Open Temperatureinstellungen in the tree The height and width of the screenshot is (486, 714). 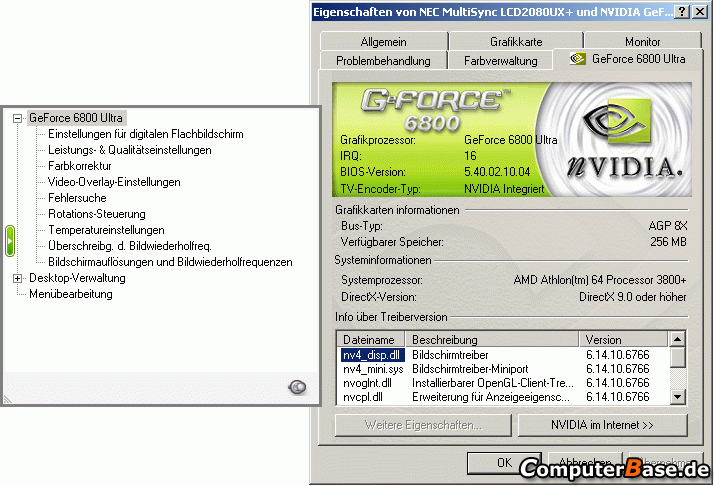click(x=106, y=230)
